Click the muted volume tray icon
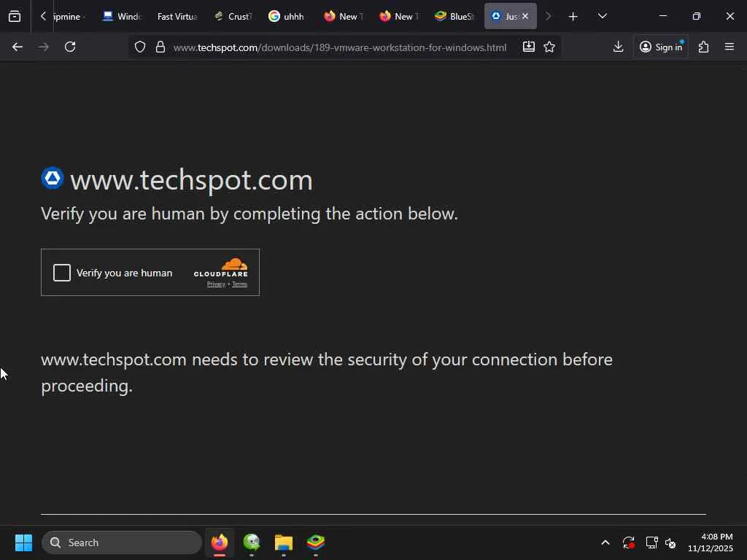The height and width of the screenshot is (560, 747). click(x=670, y=542)
